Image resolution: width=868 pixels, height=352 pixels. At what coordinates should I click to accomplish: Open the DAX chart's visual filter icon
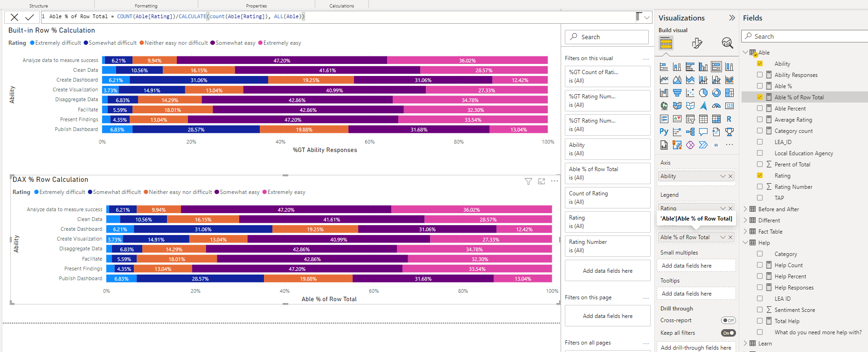(x=528, y=181)
